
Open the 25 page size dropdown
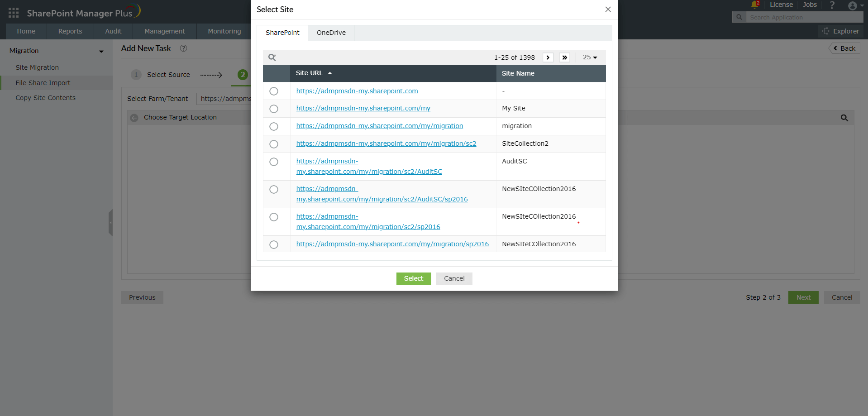click(590, 57)
